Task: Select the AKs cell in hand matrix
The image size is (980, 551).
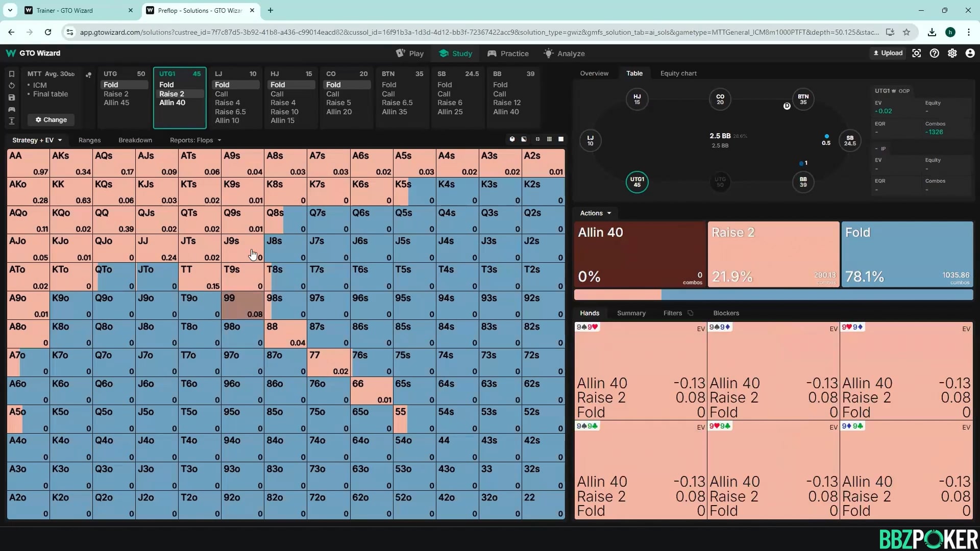Action: coord(71,163)
